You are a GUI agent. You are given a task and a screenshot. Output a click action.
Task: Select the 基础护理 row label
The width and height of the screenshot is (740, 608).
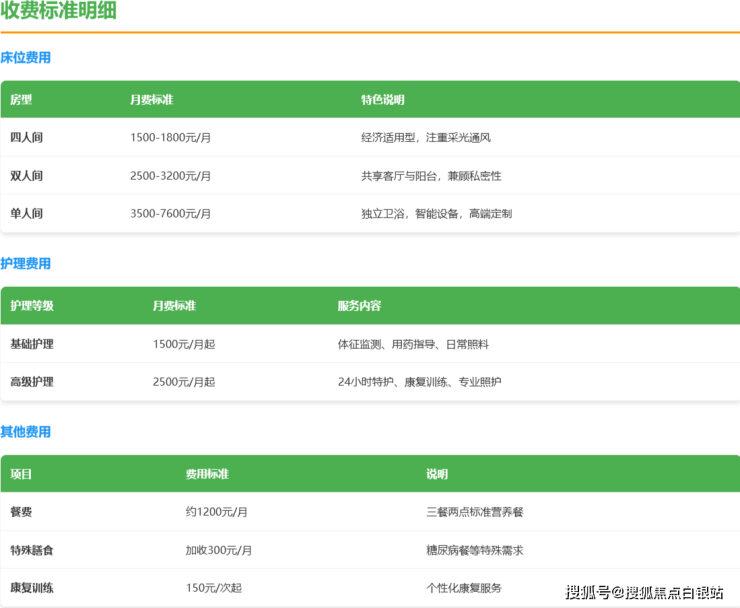click(32, 344)
